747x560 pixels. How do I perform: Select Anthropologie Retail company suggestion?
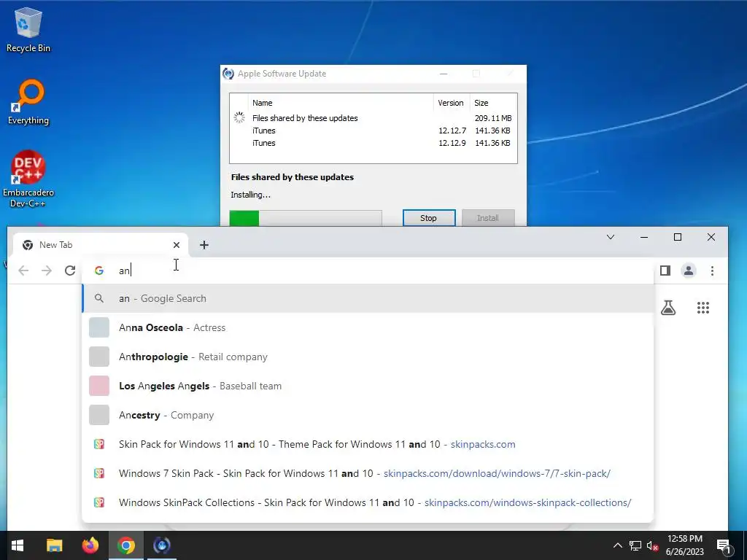368,357
